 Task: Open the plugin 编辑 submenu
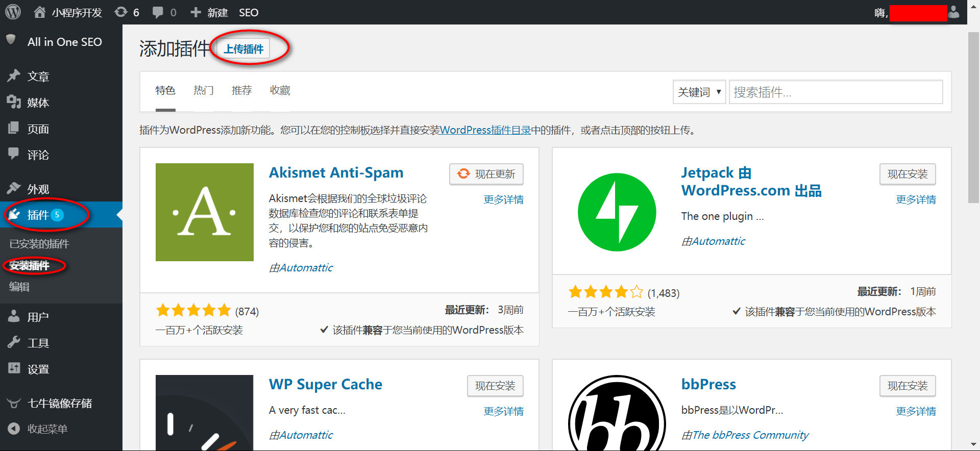click(x=19, y=287)
